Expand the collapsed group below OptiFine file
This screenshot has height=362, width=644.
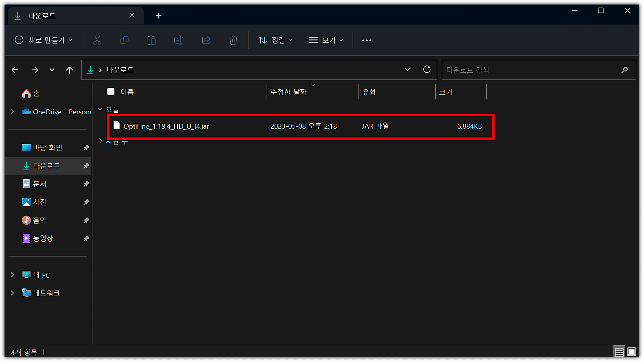pyautogui.click(x=100, y=141)
